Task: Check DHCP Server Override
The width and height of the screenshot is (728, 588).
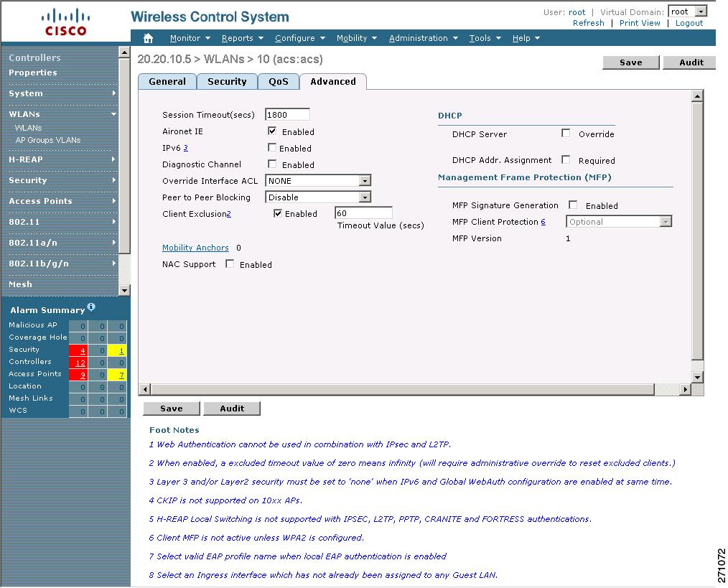Action: [x=566, y=133]
